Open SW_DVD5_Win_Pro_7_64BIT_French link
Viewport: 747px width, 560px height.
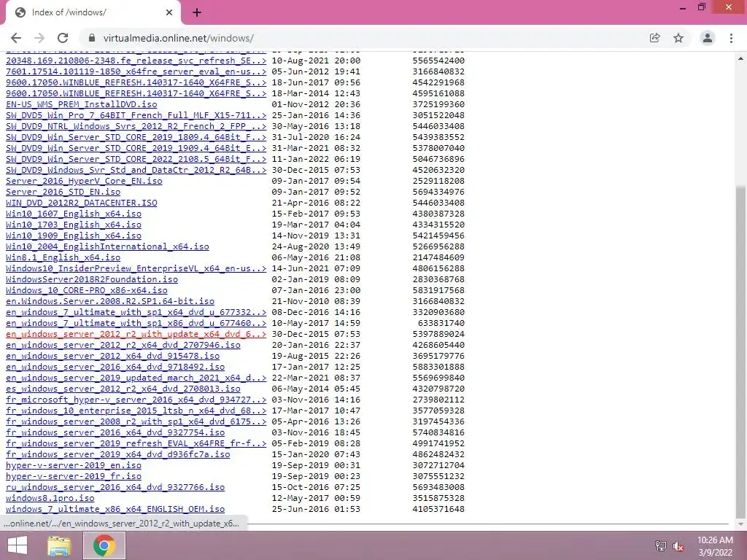click(x=136, y=115)
